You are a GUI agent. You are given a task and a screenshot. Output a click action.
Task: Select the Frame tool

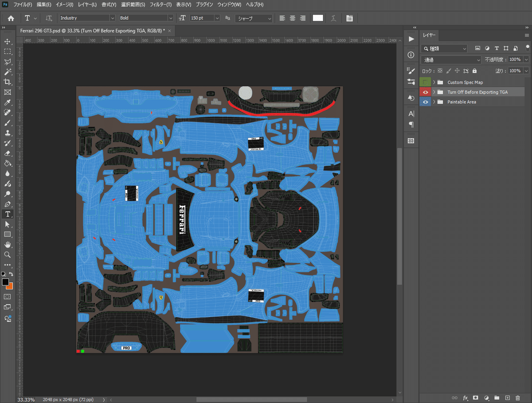coord(8,92)
